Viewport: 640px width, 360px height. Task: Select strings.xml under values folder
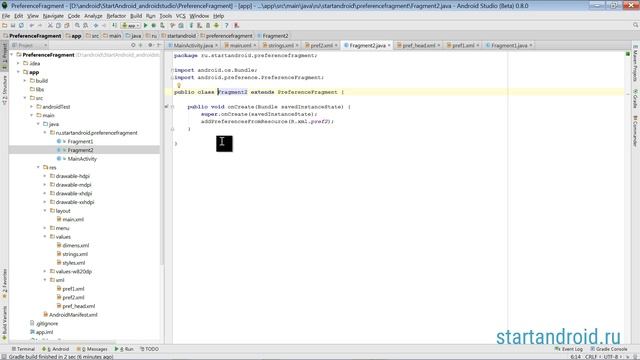(x=75, y=254)
